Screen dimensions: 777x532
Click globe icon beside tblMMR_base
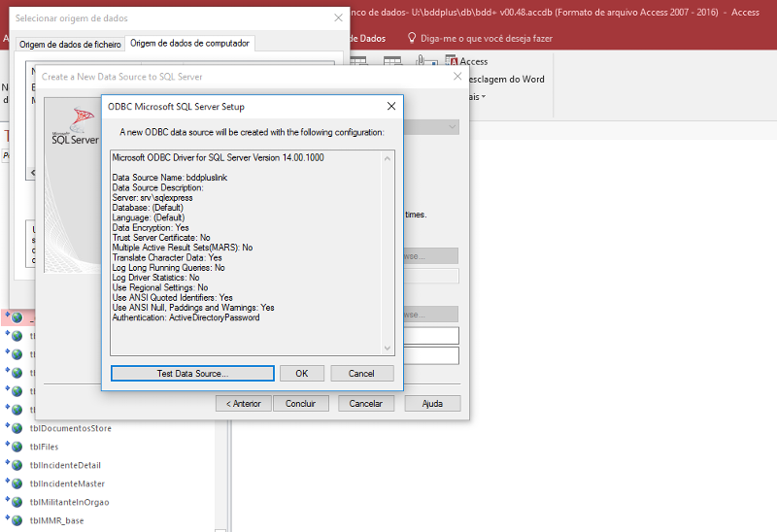click(x=17, y=520)
